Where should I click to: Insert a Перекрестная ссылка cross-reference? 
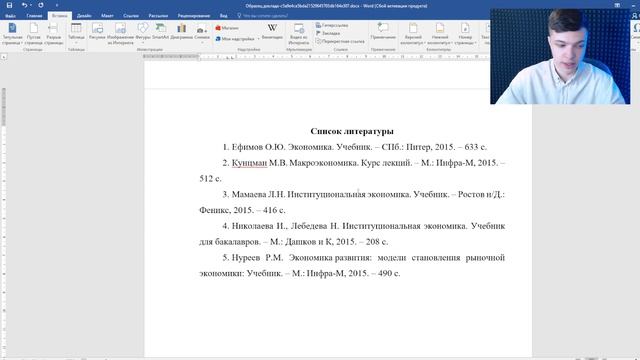(x=340, y=41)
